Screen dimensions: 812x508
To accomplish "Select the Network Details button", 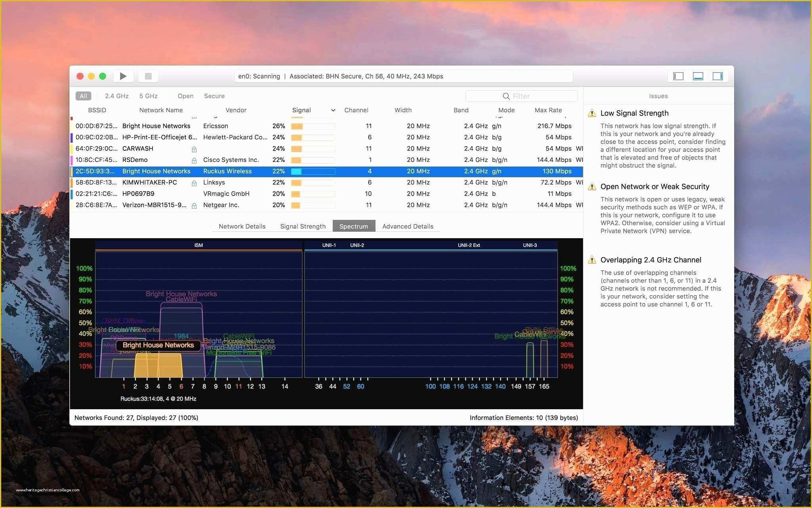I will [x=242, y=226].
